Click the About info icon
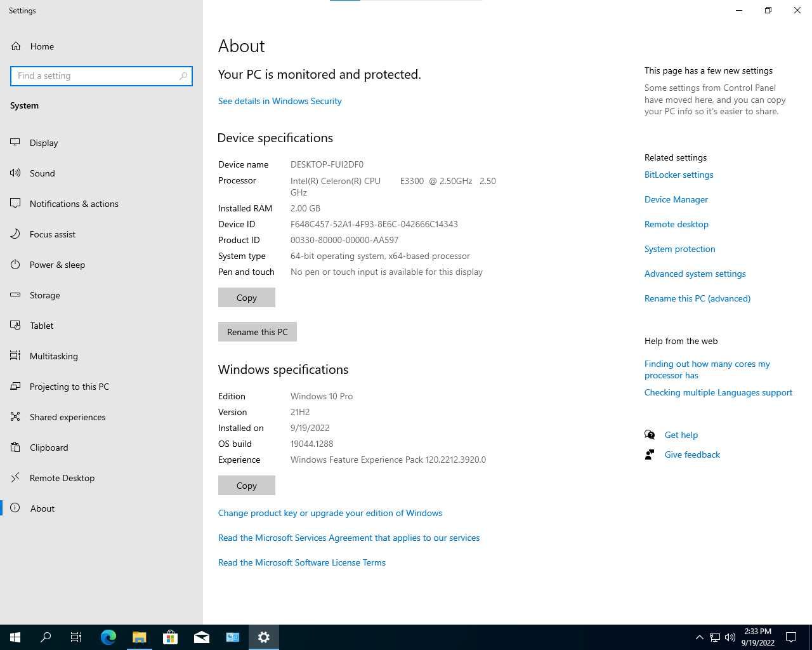Image resolution: width=812 pixels, height=650 pixels. [15, 508]
